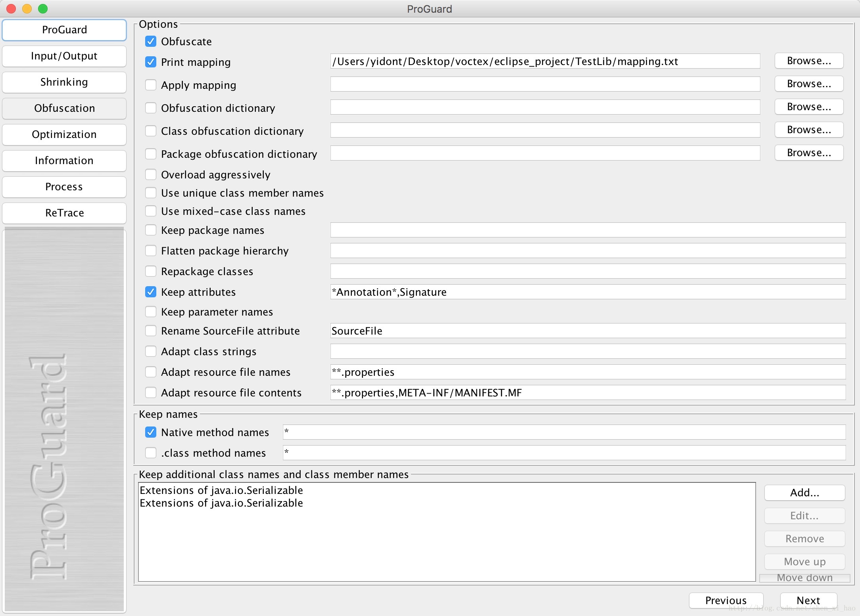Click Adapt resource file names field
This screenshot has width=860, height=616.
coord(588,372)
